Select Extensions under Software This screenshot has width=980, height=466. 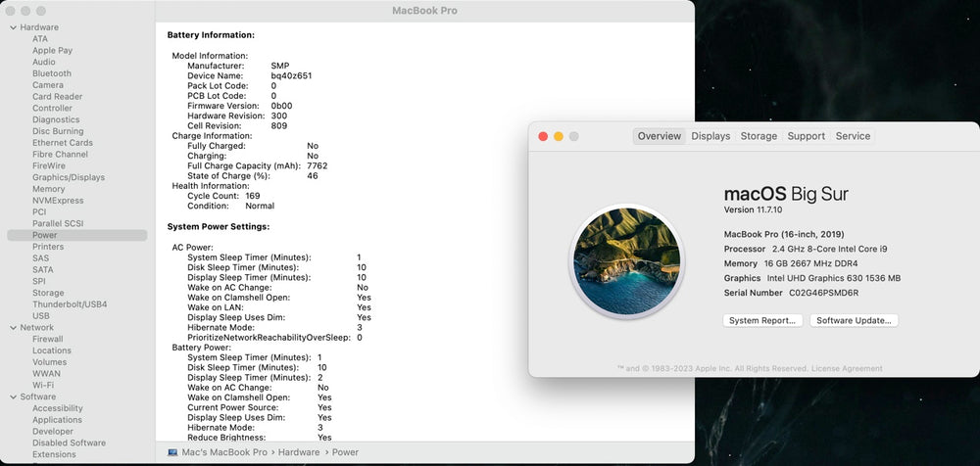click(x=54, y=454)
